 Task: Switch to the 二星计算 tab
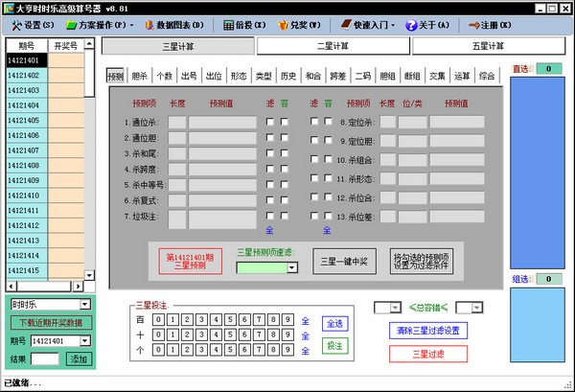pyautogui.click(x=330, y=45)
